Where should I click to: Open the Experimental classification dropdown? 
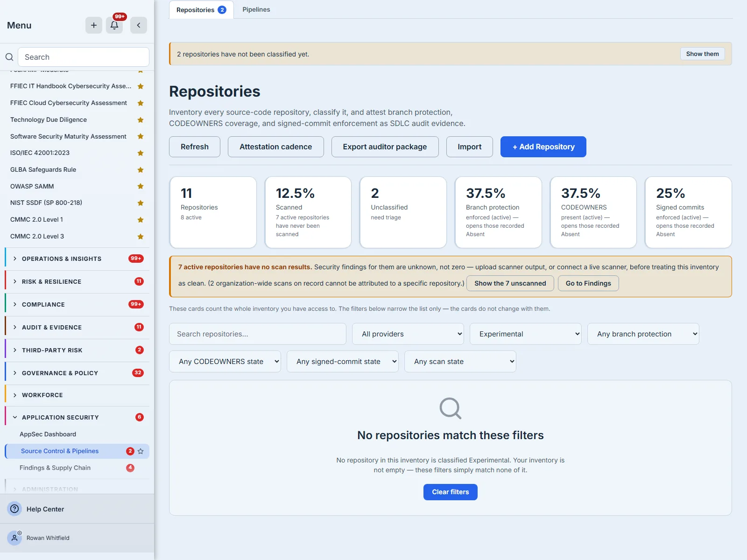click(526, 334)
